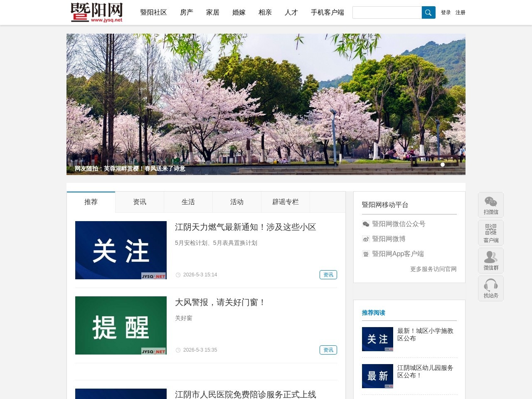Click the timestamp 2026-5-3 15:14
Viewport: 532px width, 399px height.
[200, 275]
